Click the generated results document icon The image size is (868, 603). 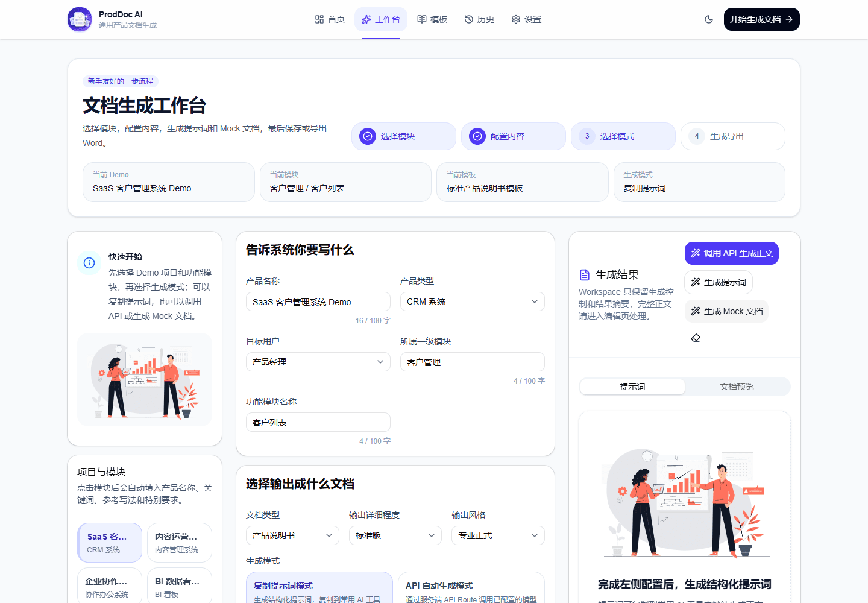(585, 275)
